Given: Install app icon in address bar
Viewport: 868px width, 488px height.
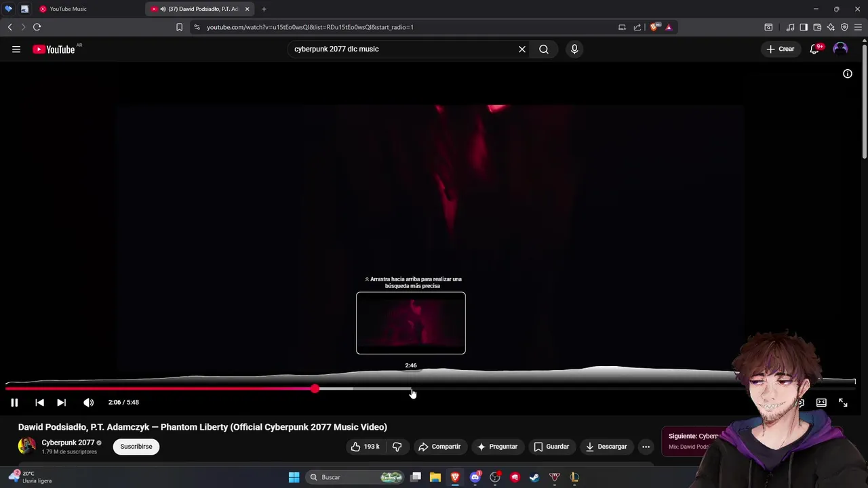Looking at the screenshot, I should click(622, 27).
